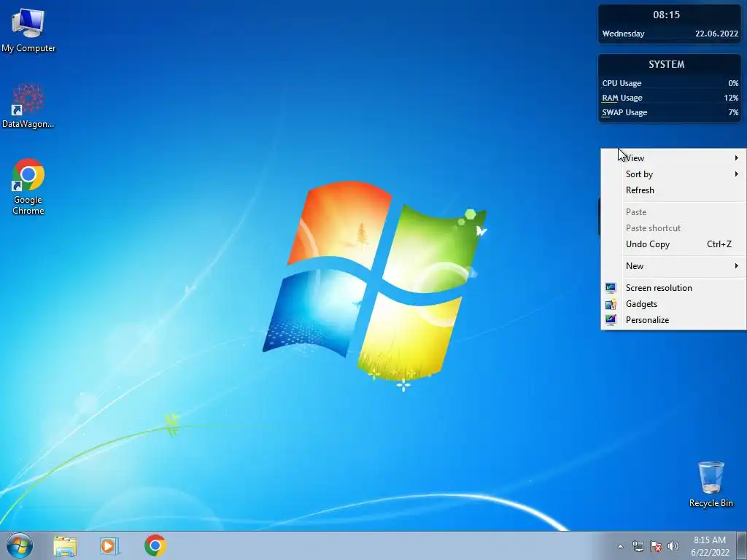Choose Refresh from the context menu

click(x=673, y=190)
